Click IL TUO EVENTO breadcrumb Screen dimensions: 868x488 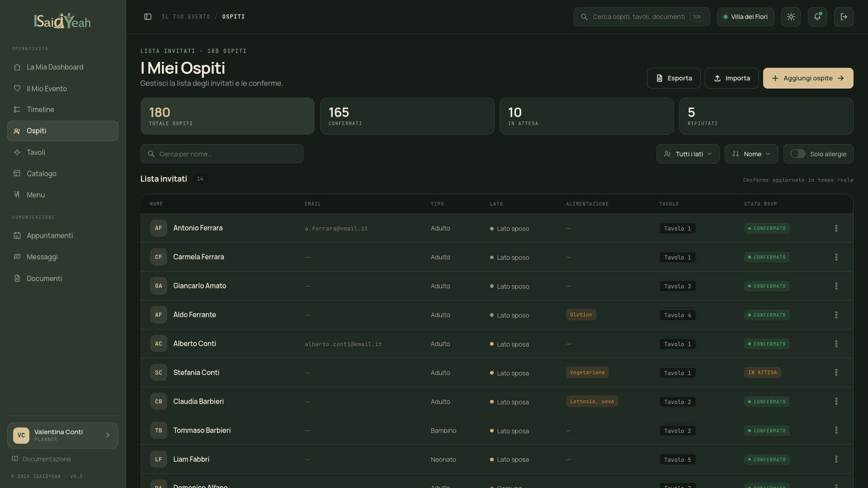click(186, 17)
